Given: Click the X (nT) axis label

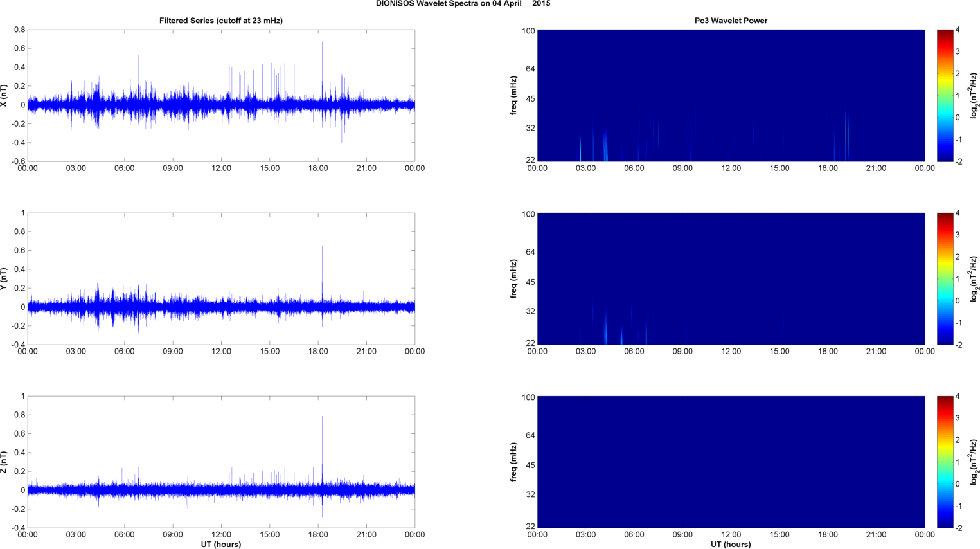Looking at the screenshot, I should (x=4, y=95).
